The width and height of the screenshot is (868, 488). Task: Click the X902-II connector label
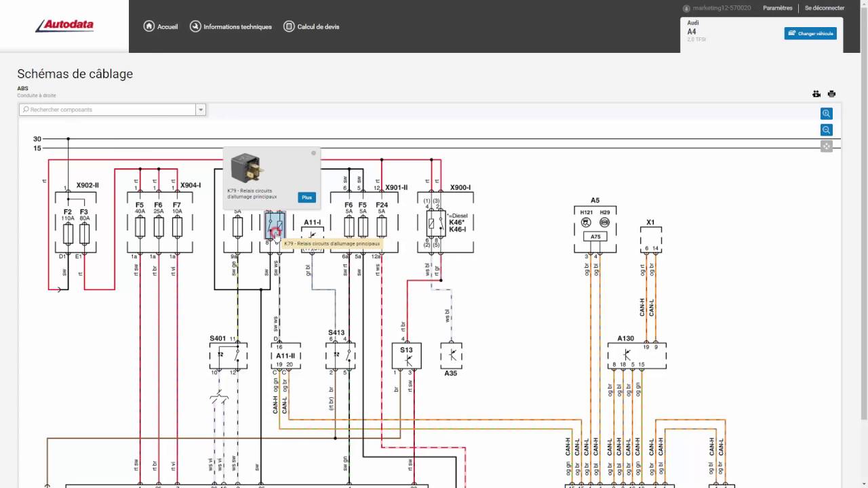pyautogui.click(x=87, y=185)
